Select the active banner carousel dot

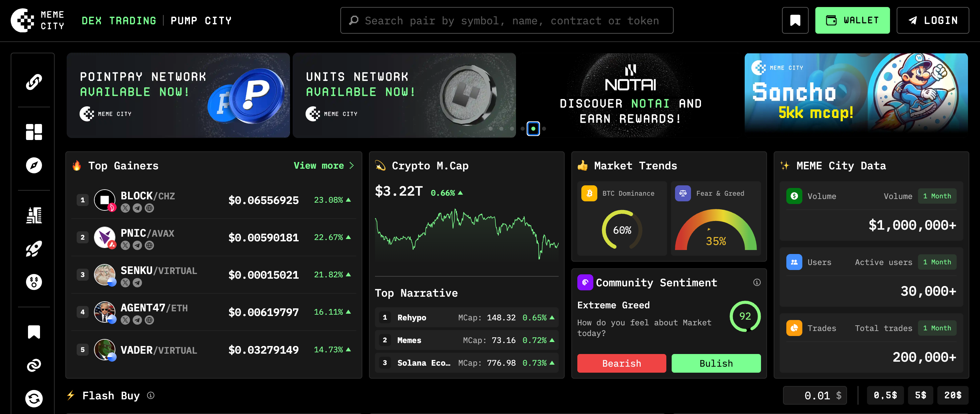point(533,129)
